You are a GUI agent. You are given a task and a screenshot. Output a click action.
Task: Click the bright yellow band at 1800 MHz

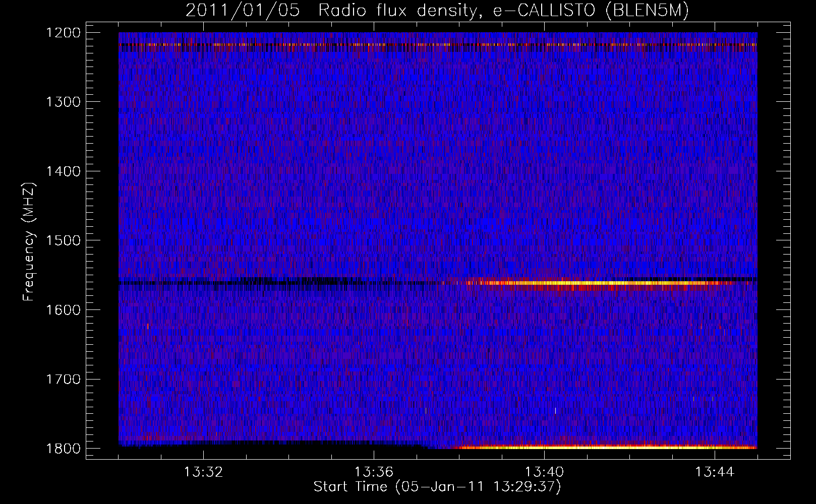pyautogui.click(x=605, y=447)
